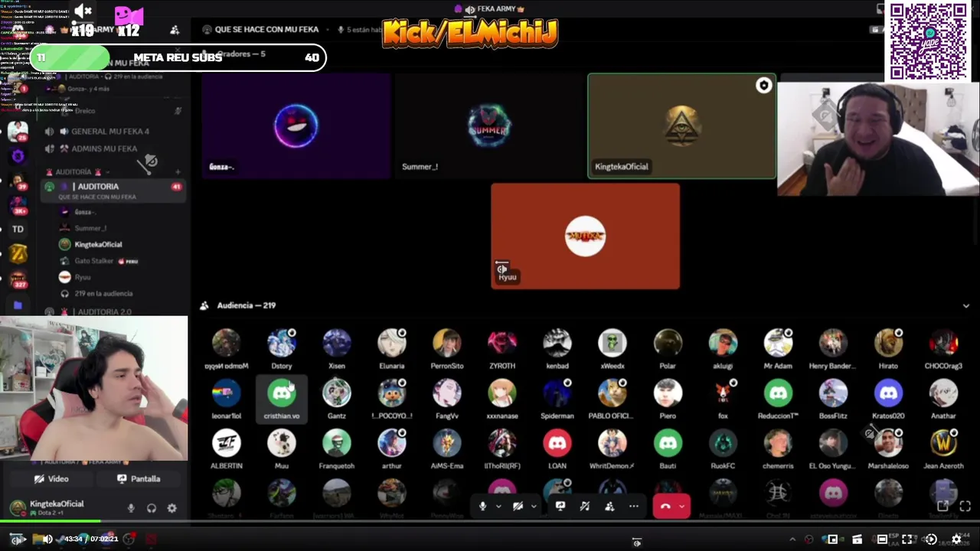Mute microphone in the stage control bar
This screenshot has height=551, width=980.
pyautogui.click(x=482, y=506)
